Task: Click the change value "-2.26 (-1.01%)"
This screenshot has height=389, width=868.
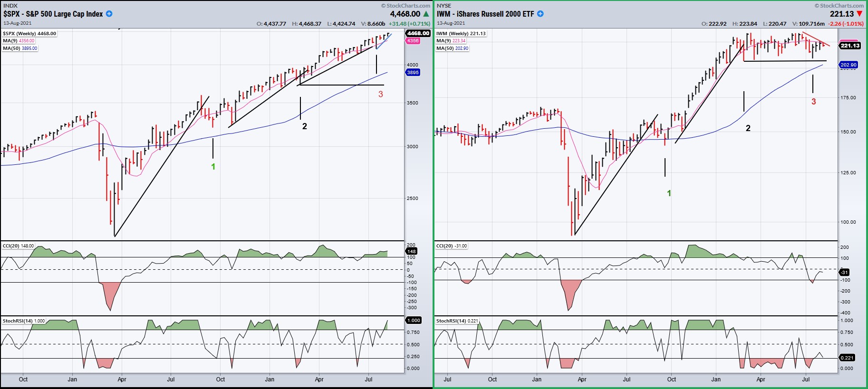Action: click(x=846, y=24)
